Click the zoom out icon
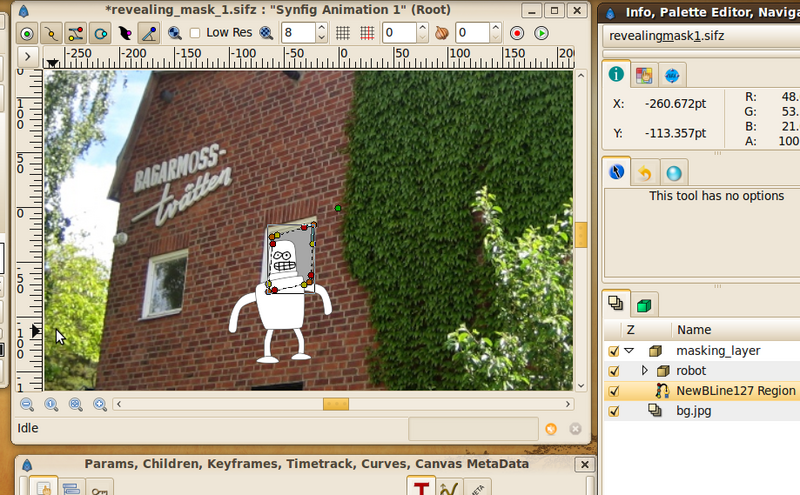This screenshot has width=800, height=495. [x=27, y=405]
